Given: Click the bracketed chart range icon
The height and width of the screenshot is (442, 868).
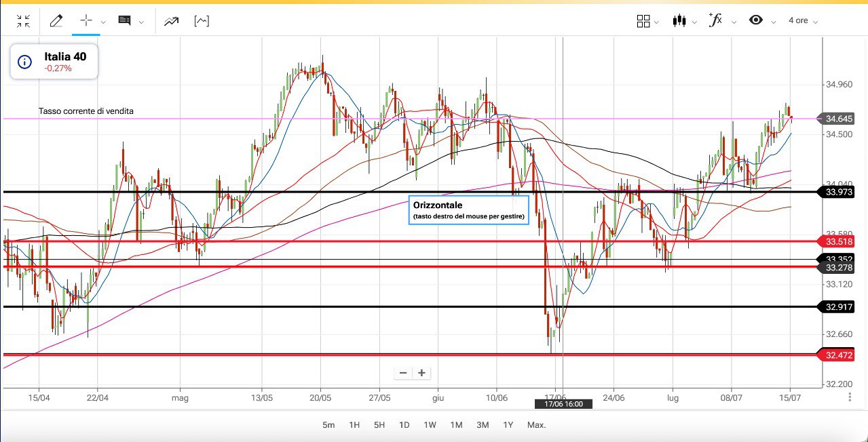Looking at the screenshot, I should (202, 21).
